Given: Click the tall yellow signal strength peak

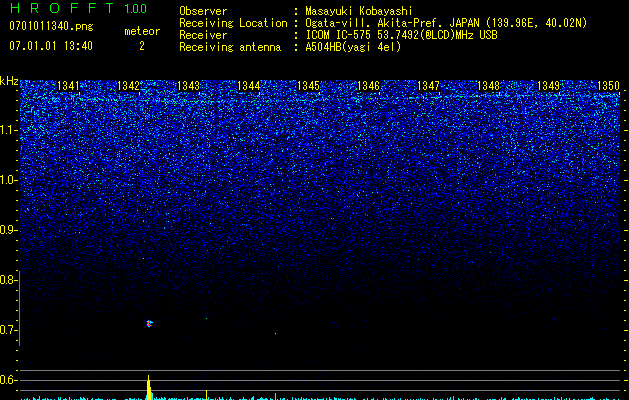Looking at the screenshot, I should 149,388.
